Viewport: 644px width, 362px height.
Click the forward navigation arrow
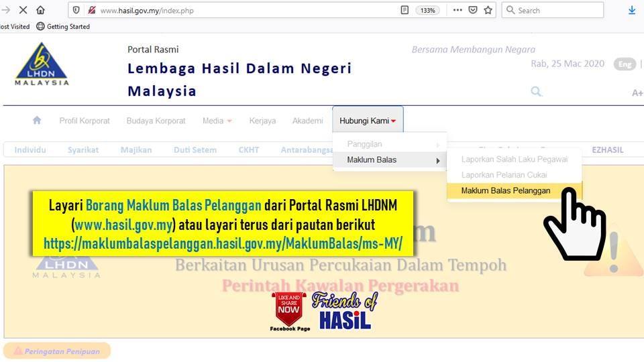click(5, 10)
